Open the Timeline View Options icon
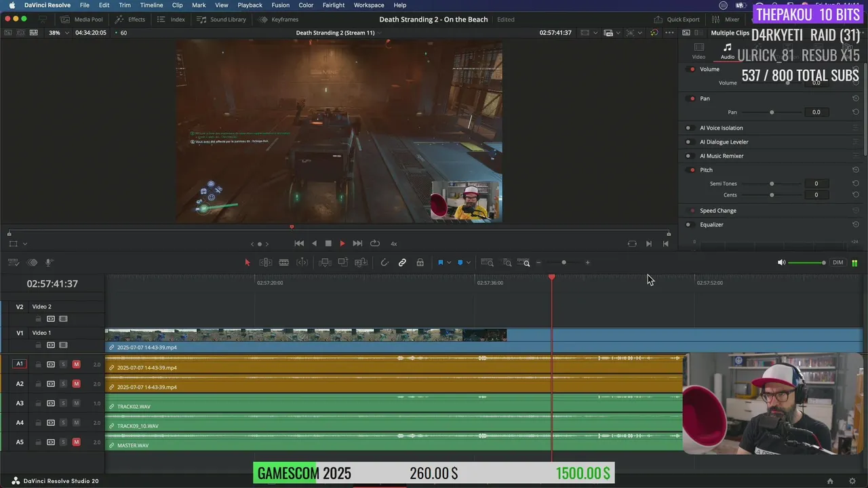 (x=14, y=262)
